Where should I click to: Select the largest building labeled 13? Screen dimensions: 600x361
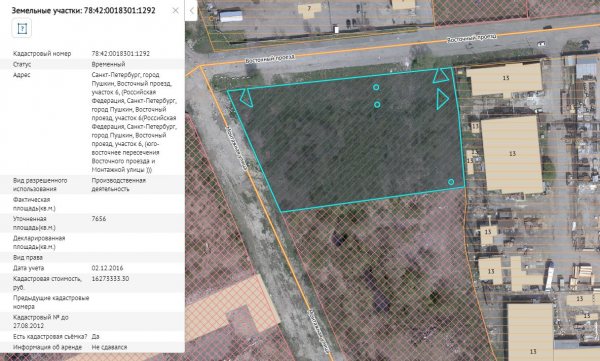coord(512,154)
